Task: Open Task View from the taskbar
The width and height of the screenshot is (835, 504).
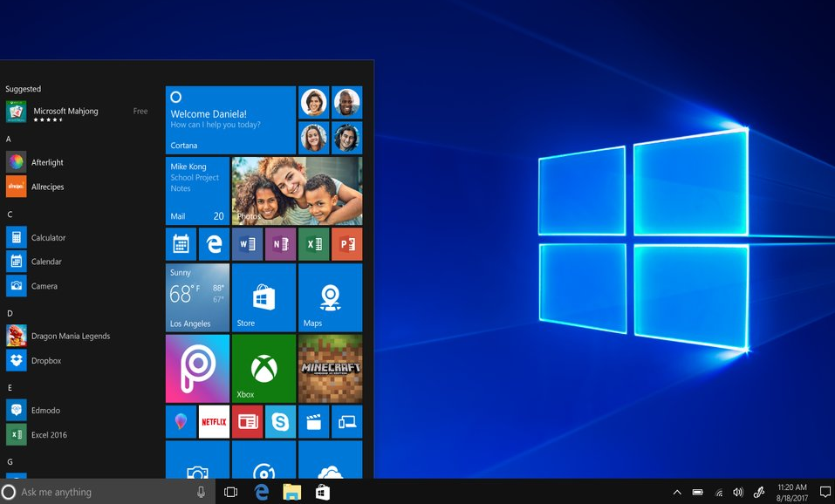Action: 230,492
